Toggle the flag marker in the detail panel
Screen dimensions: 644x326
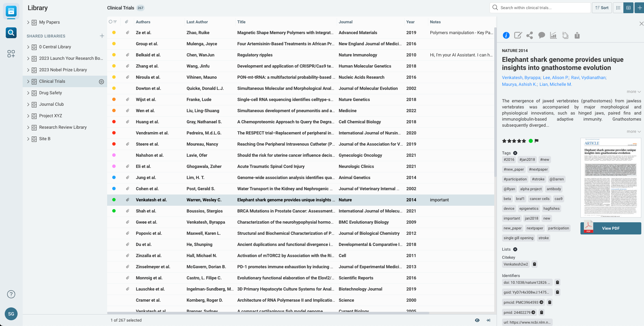click(x=536, y=141)
